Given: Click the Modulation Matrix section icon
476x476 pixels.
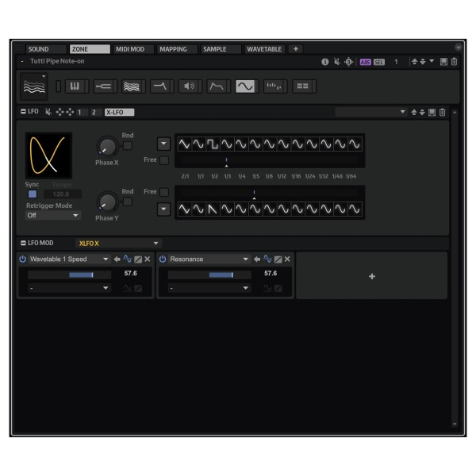Looking at the screenshot, I should point(302,86).
